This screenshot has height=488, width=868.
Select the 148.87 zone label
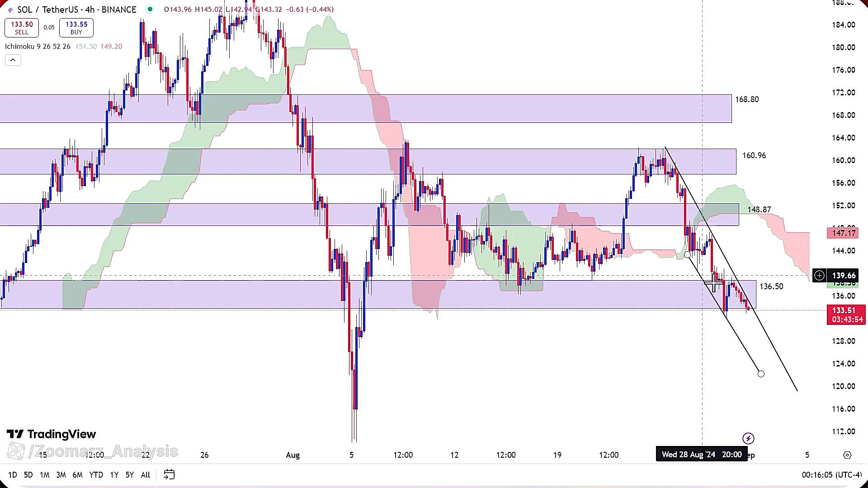click(759, 210)
